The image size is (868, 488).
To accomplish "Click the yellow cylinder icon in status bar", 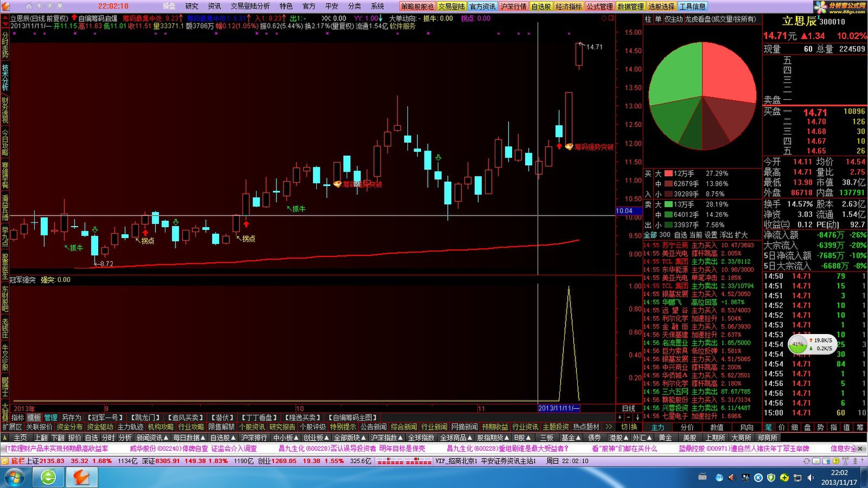I will tap(836, 461).
